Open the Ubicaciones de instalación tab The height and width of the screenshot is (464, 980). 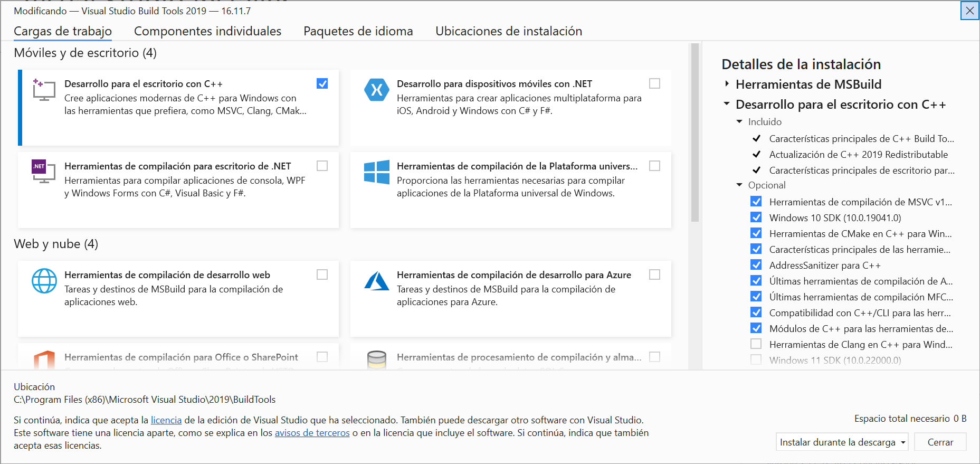[x=509, y=31]
